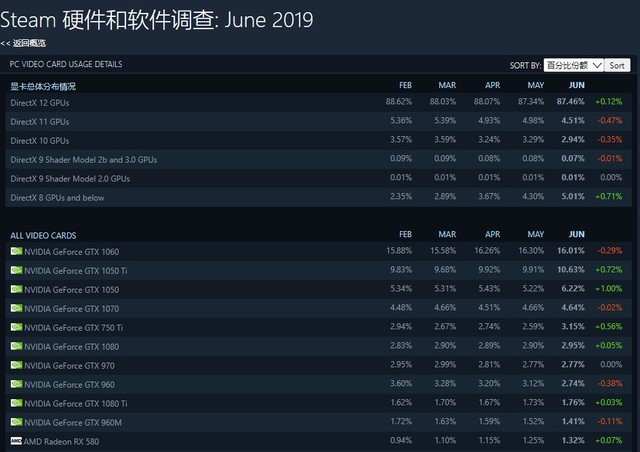Select DirectX 8 GPUs and below row
This screenshot has width=640, height=452.
[318, 197]
